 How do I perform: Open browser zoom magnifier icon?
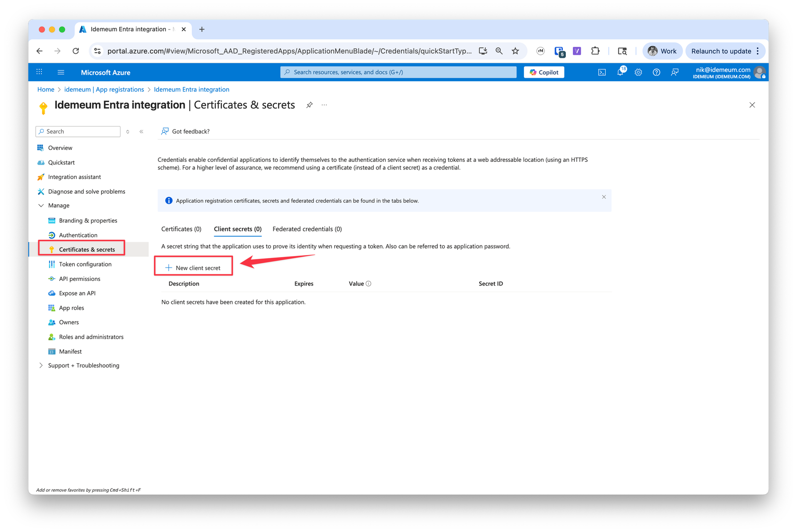[x=499, y=51]
